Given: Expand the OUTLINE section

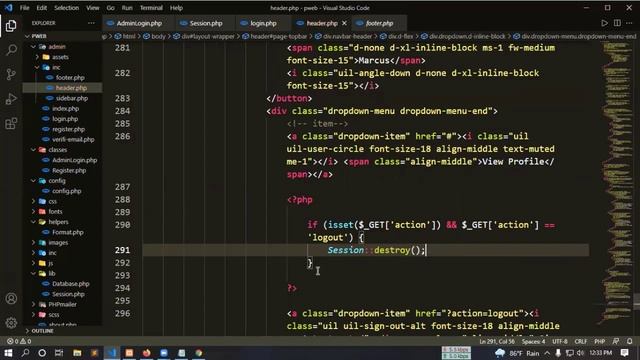Looking at the screenshot, I should (x=42, y=331).
